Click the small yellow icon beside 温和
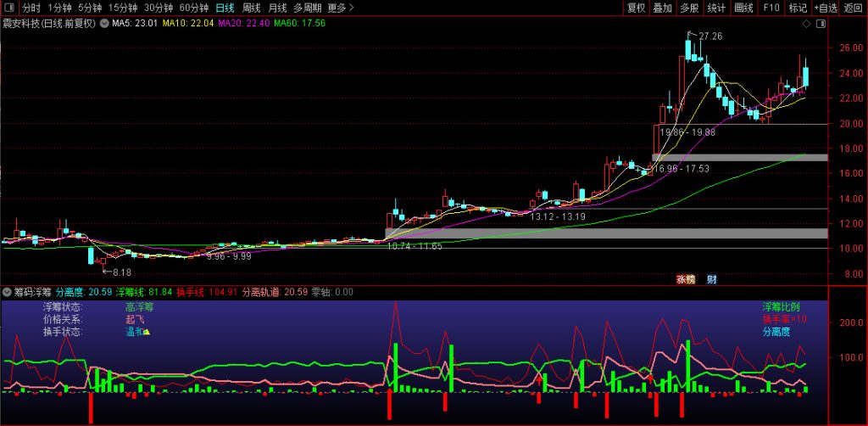This screenshot has height=426, width=868. point(146,333)
